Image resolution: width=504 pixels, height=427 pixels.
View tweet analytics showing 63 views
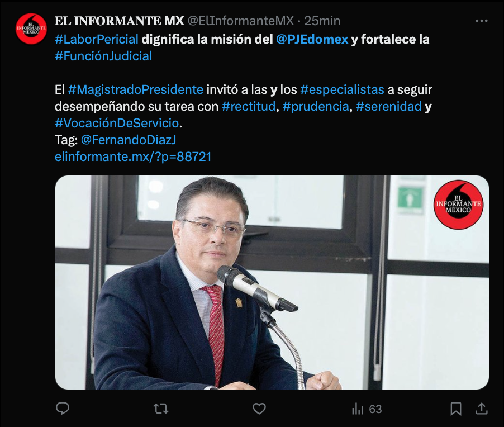point(367,409)
